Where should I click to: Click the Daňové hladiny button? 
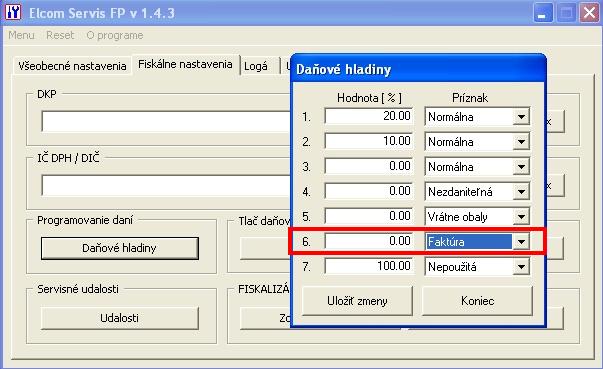click(x=120, y=248)
